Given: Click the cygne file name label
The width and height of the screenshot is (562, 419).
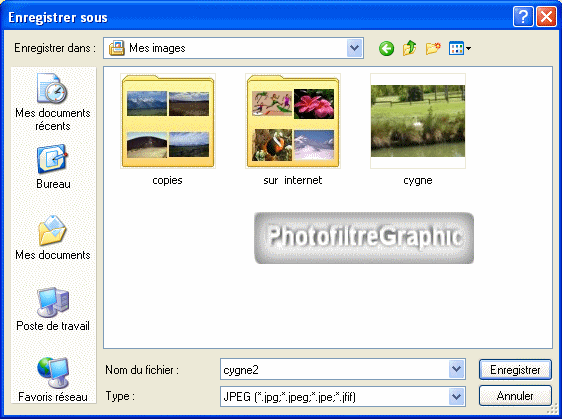Looking at the screenshot, I should click(x=418, y=180).
